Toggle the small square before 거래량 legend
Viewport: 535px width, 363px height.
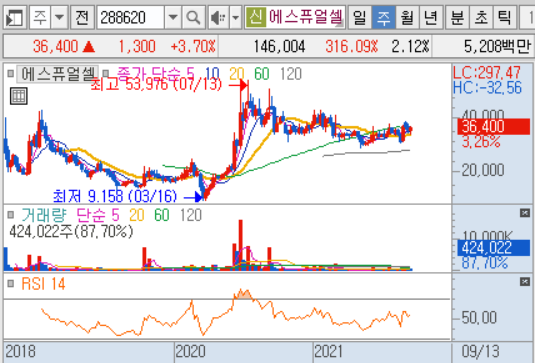(11, 215)
